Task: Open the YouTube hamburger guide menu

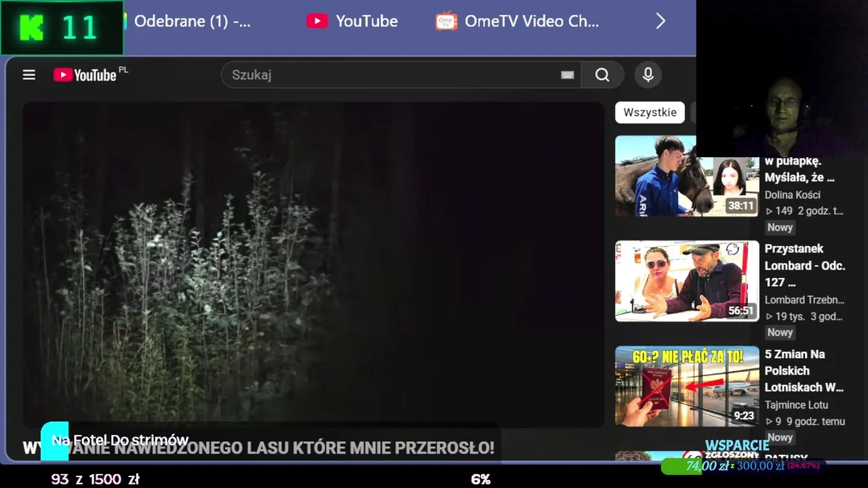Action: coord(28,75)
